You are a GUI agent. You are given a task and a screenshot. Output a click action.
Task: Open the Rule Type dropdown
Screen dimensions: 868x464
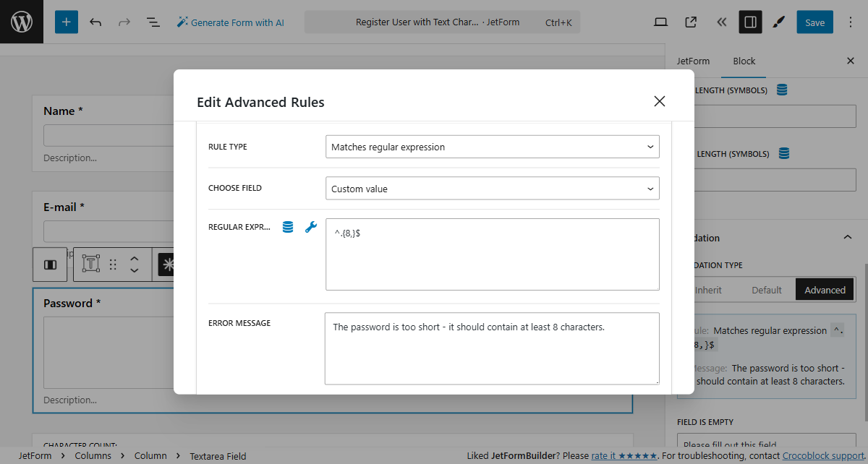(493, 147)
